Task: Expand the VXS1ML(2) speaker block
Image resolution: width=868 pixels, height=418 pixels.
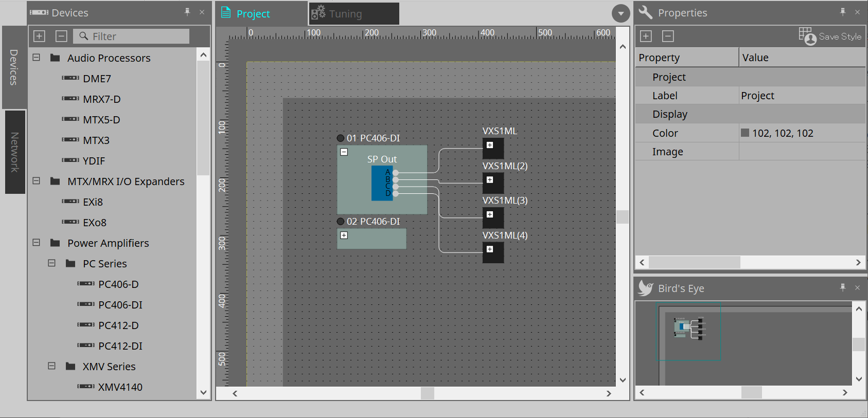Action: [490, 180]
